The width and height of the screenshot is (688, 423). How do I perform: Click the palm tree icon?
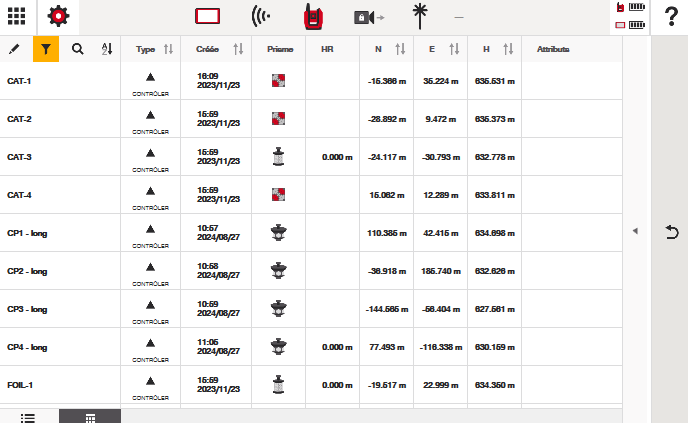[420, 17]
